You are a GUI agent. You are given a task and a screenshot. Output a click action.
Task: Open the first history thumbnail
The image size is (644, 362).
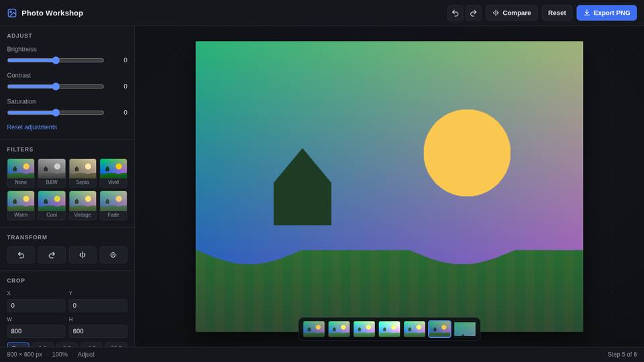tap(314, 329)
